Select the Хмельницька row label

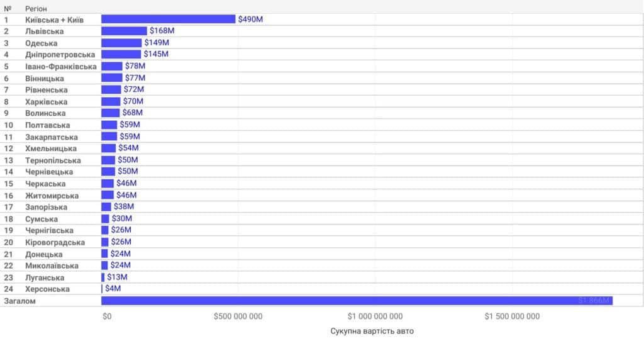[x=51, y=148]
